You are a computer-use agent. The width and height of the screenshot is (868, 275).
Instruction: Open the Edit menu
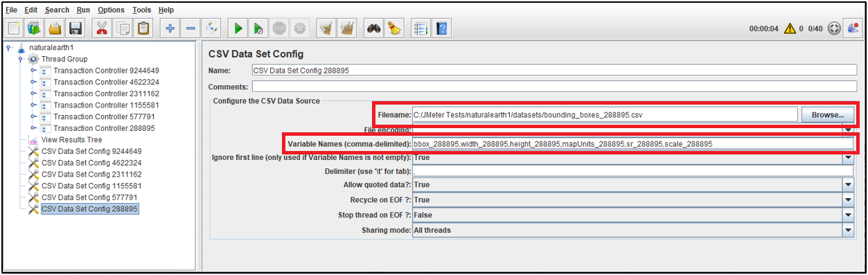31,10
